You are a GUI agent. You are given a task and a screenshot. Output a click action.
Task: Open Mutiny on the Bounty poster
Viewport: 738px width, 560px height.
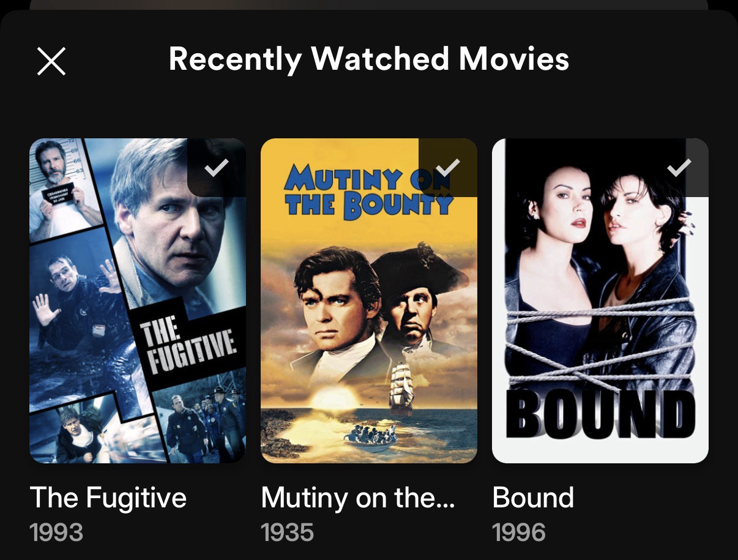coord(369,301)
